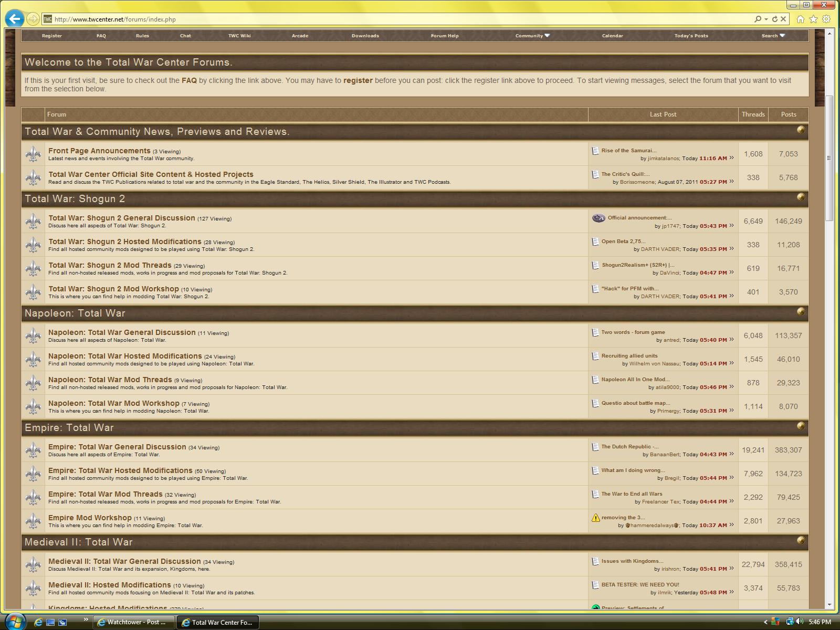The width and height of the screenshot is (840, 630).
Task: Click the browser forward arrow button
Action: pyautogui.click(x=33, y=19)
